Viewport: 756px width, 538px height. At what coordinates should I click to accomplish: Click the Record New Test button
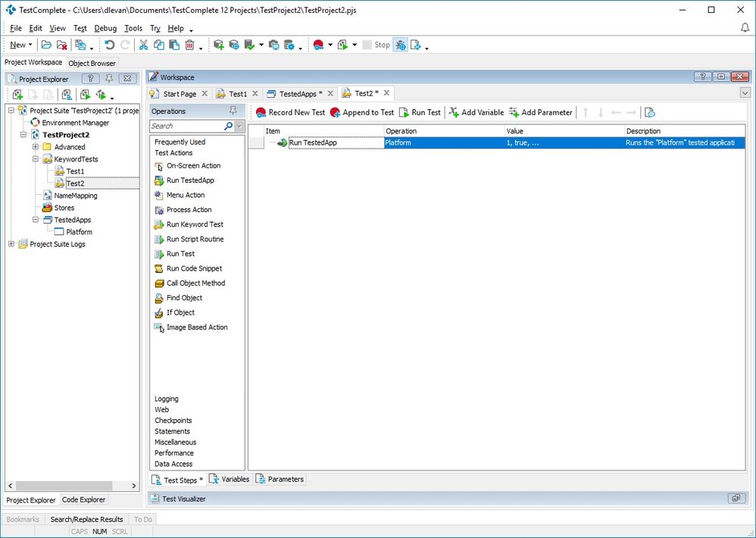(x=290, y=112)
